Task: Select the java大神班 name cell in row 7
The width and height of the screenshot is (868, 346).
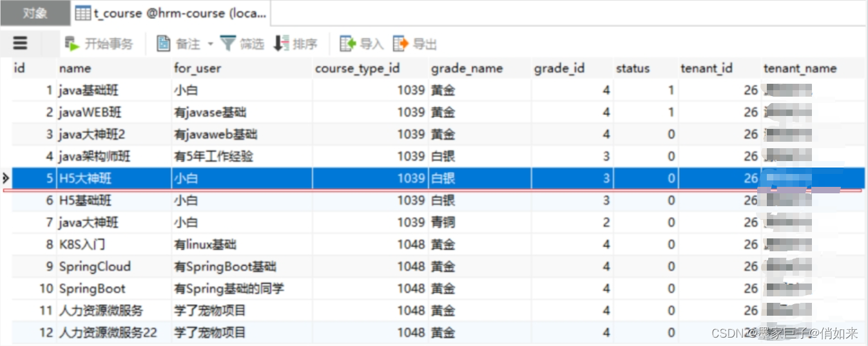Action: pos(113,222)
